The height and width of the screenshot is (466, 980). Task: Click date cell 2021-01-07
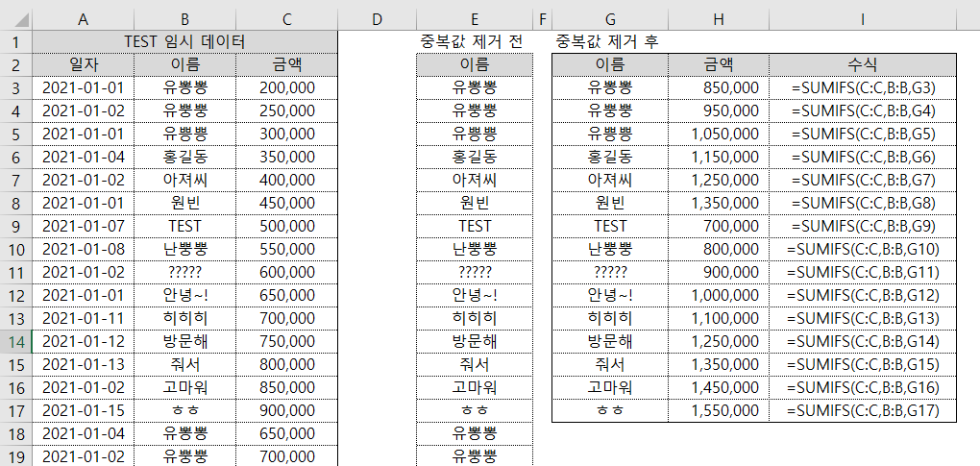(83, 226)
